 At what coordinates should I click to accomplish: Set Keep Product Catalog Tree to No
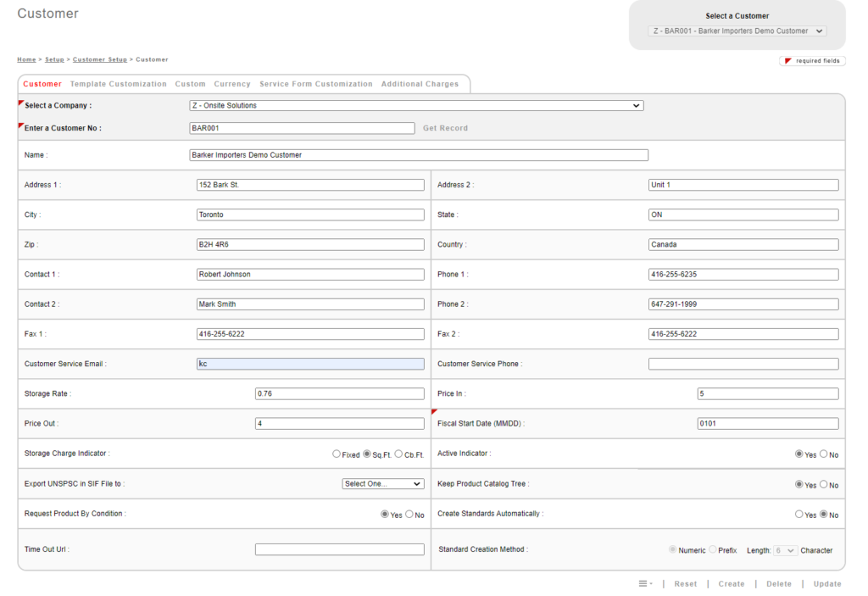pyautogui.click(x=824, y=484)
